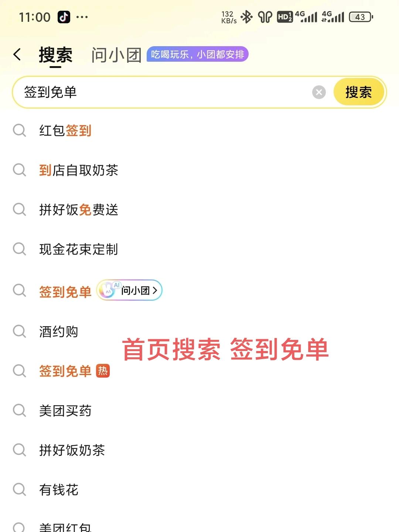Clear the search text with the X icon
399x532 pixels.
(x=319, y=92)
